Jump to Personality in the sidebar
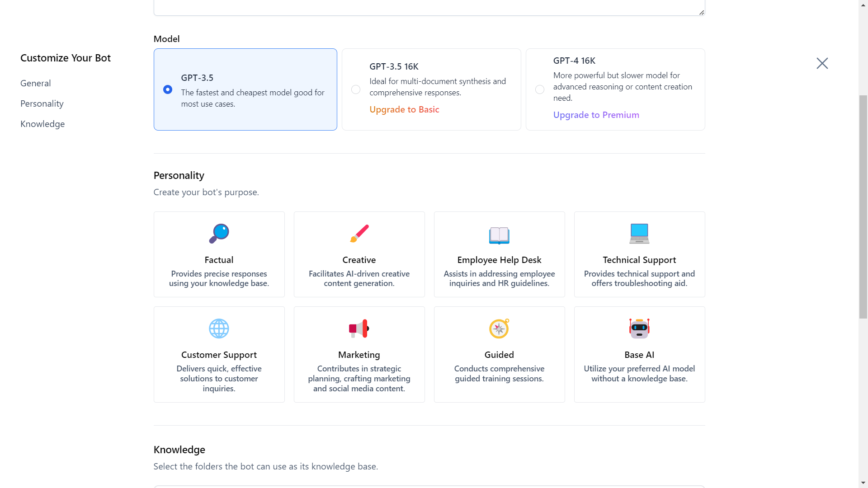The image size is (868, 488). pyautogui.click(x=42, y=103)
